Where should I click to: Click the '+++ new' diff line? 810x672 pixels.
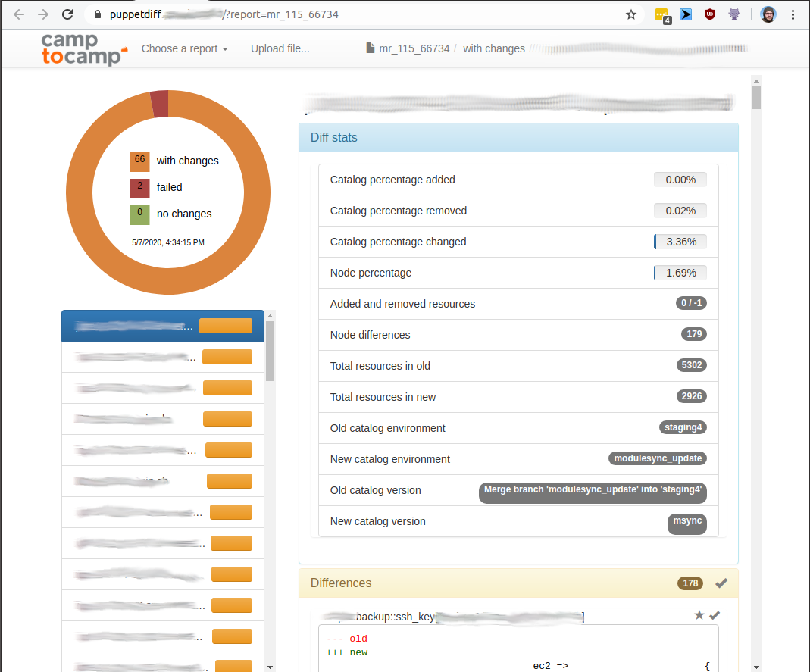click(346, 652)
